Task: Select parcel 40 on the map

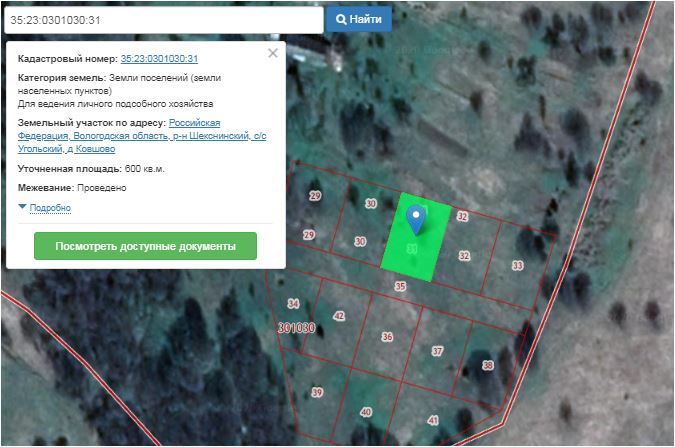Action: click(366, 411)
